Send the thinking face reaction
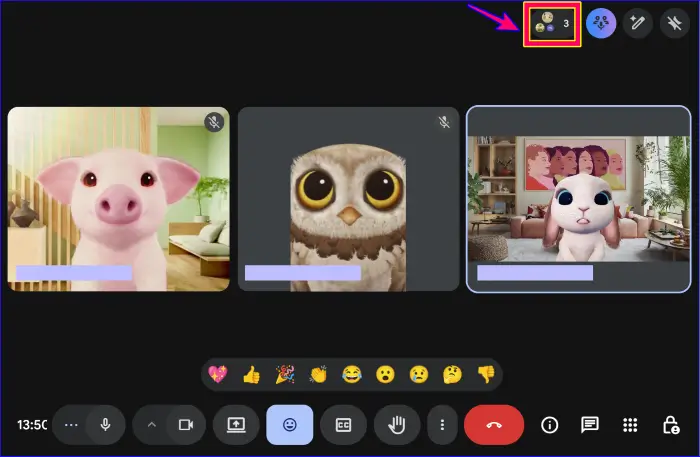This screenshot has height=457, width=700. point(452,374)
